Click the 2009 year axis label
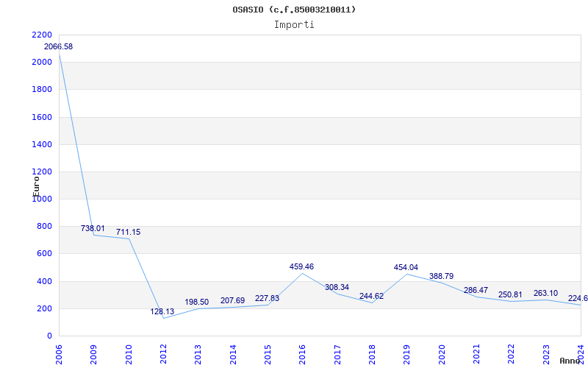The height and width of the screenshot is (368, 588). 94,355
